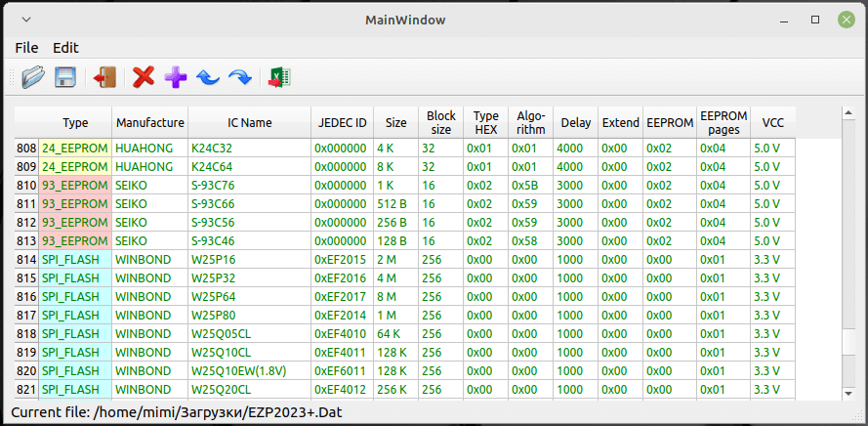Open the Edit menu
The image size is (868, 426).
65,47
